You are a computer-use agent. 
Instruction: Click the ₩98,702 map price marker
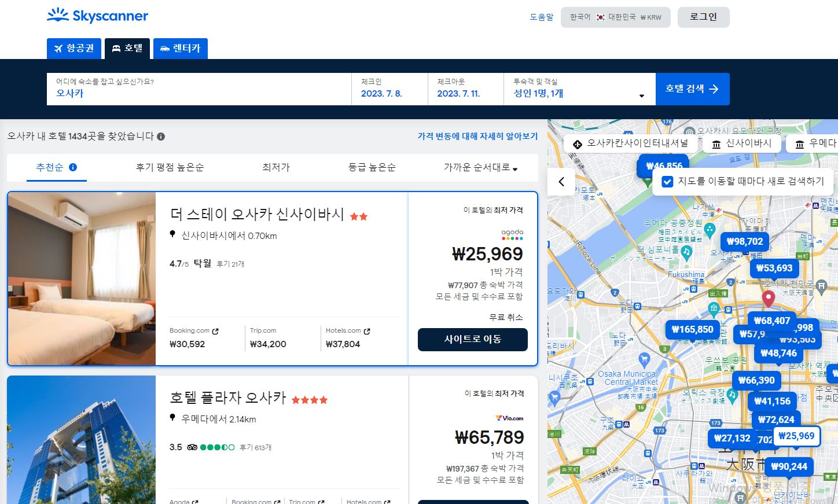click(745, 241)
